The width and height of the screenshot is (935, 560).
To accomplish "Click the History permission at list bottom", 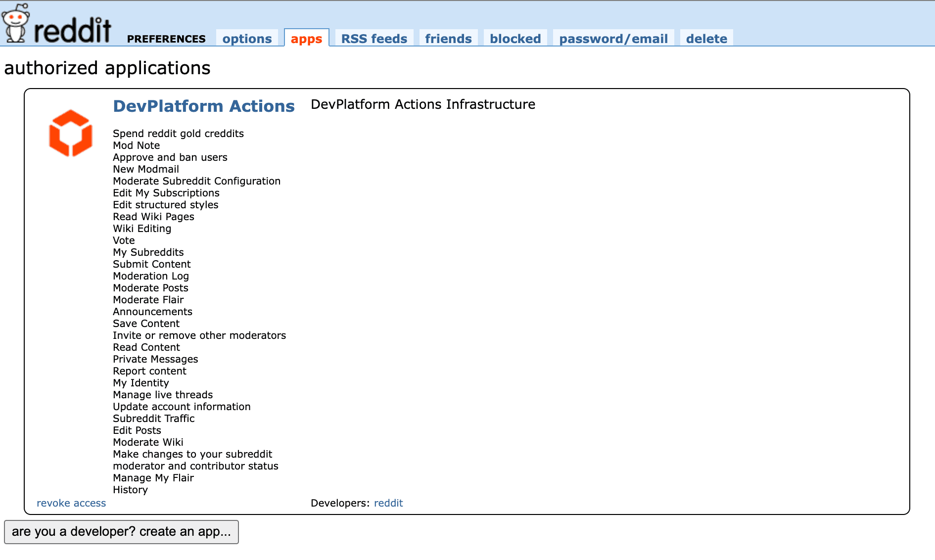I will (x=130, y=490).
